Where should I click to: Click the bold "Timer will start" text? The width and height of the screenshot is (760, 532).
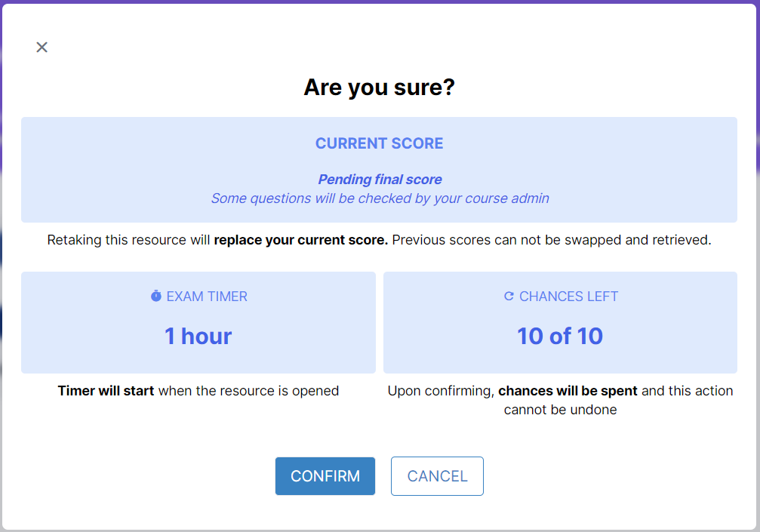pyautogui.click(x=106, y=391)
